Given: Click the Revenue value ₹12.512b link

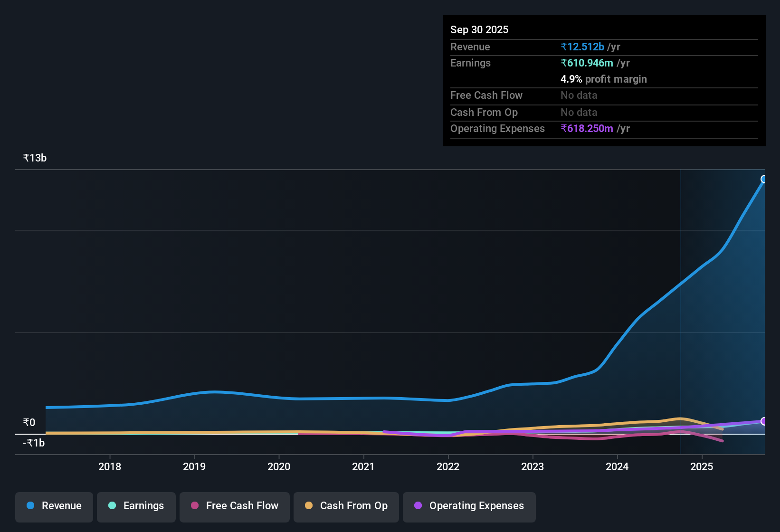Looking at the screenshot, I should click(583, 47).
